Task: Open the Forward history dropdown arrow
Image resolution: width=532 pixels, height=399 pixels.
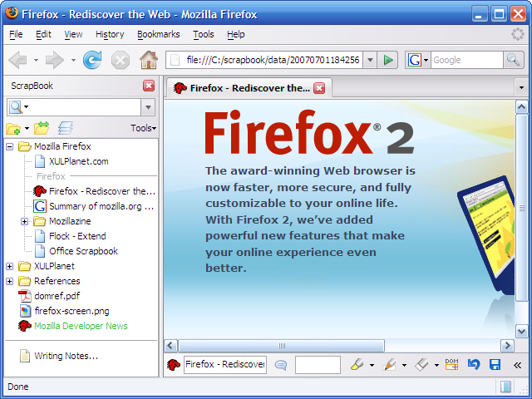Action: (x=73, y=61)
